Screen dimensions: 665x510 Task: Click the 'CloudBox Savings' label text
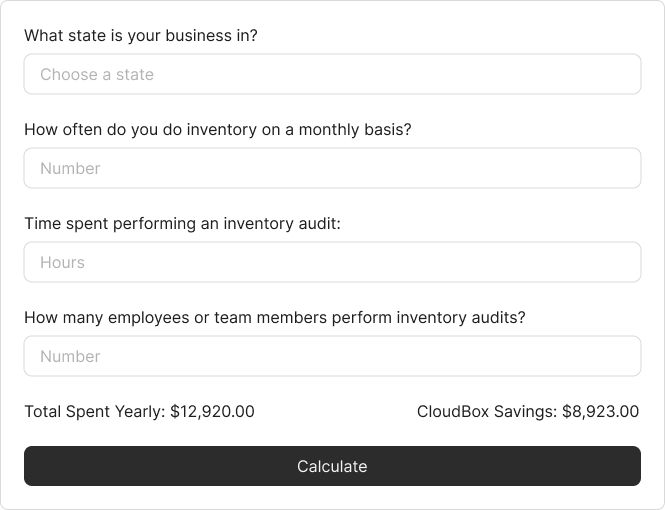487,411
